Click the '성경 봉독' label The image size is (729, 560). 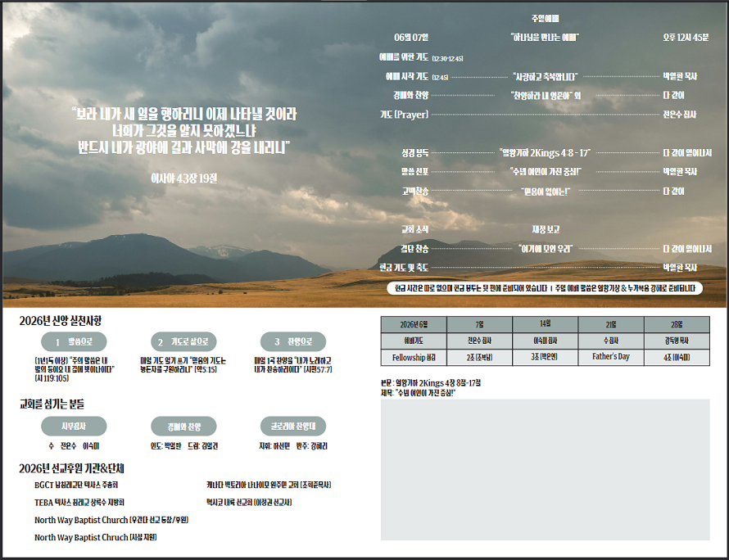[414, 153]
